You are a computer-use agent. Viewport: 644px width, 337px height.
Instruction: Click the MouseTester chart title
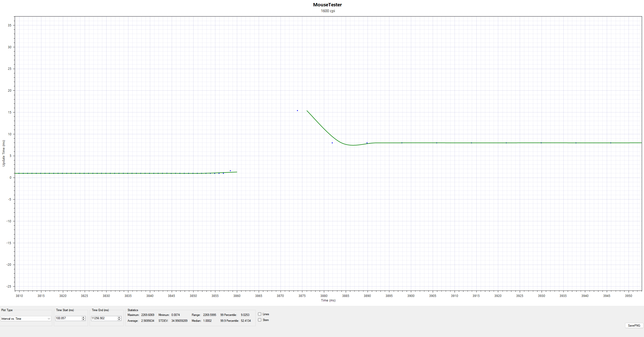(x=327, y=5)
